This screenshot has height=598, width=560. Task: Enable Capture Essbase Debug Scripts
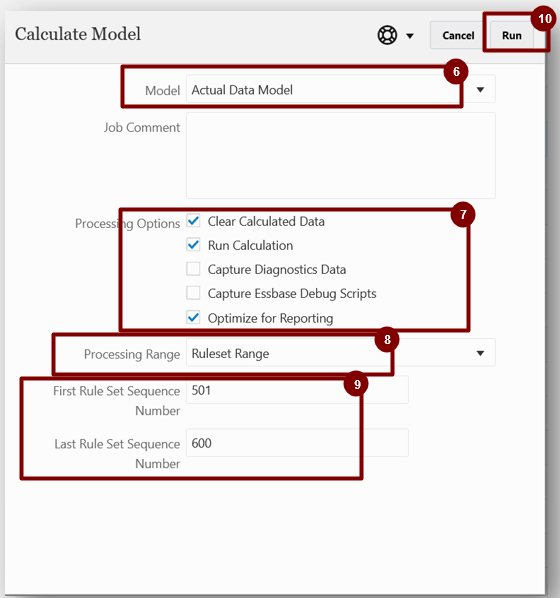pyautogui.click(x=193, y=293)
